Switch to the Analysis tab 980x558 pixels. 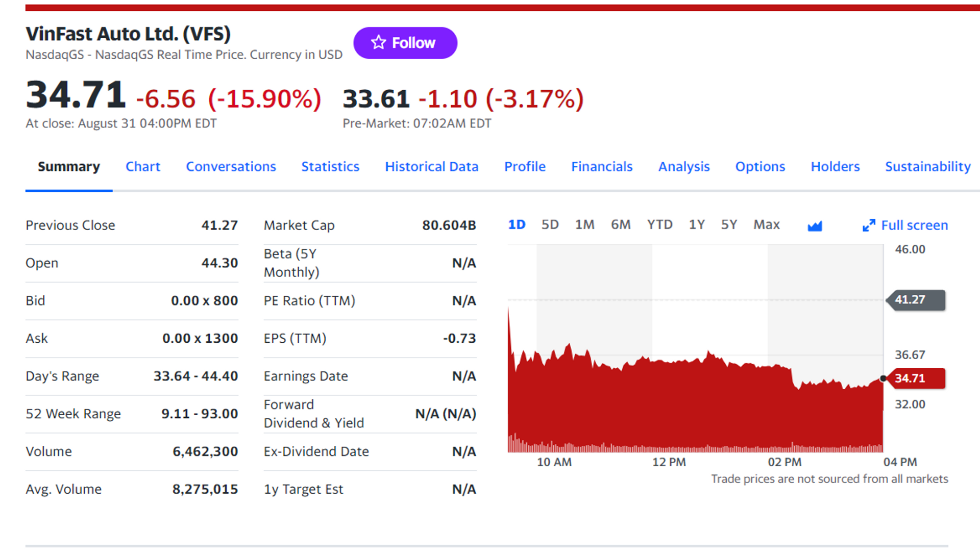point(684,166)
